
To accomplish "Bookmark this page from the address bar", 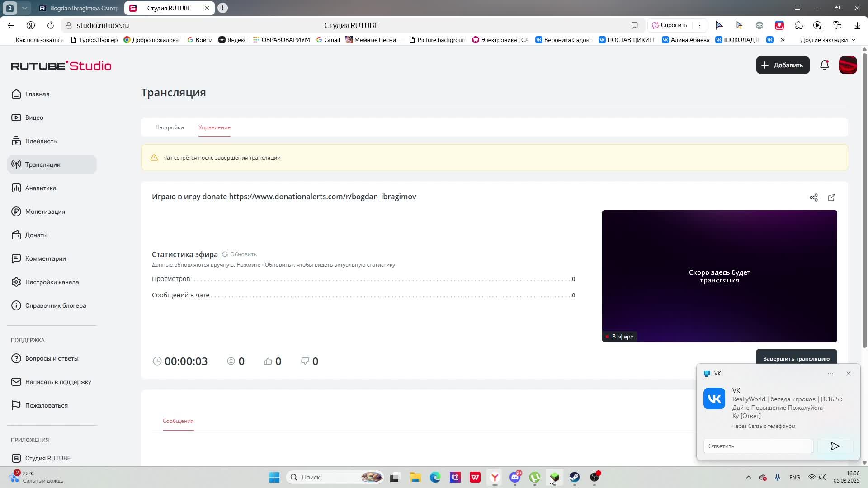I will click(x=634, y=25).
